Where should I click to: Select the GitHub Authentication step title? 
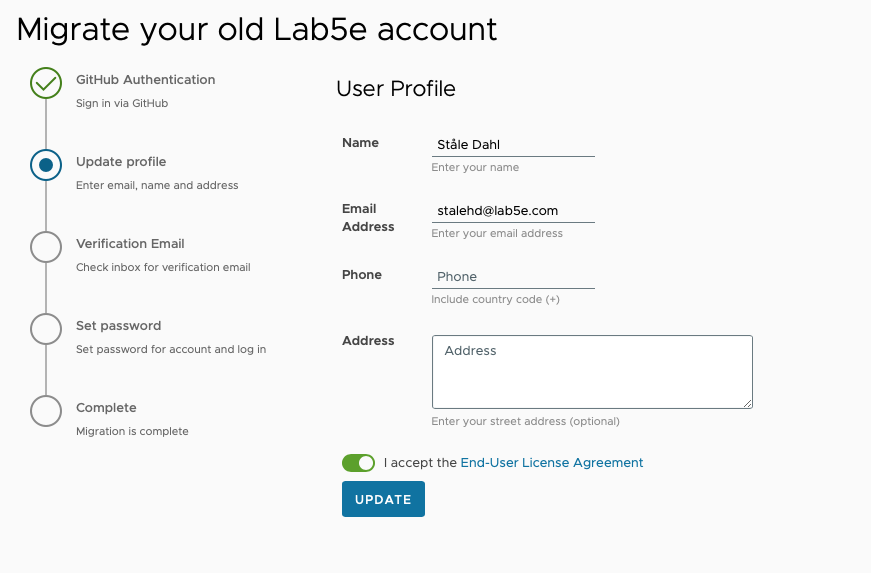pos(146,80)
